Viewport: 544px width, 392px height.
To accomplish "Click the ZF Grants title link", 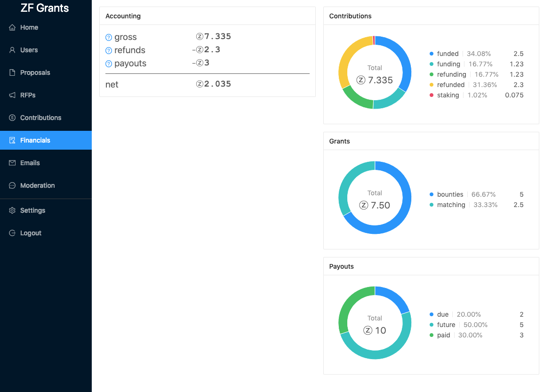I will coord(45,8).
